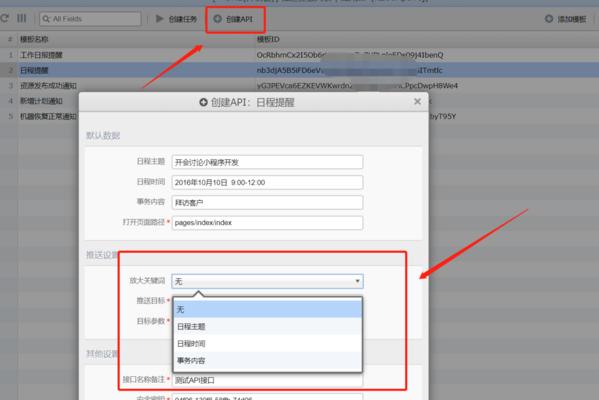Click the 事务内容 input field
Screen dimensions: 599x400
click(x=267, y=202)
